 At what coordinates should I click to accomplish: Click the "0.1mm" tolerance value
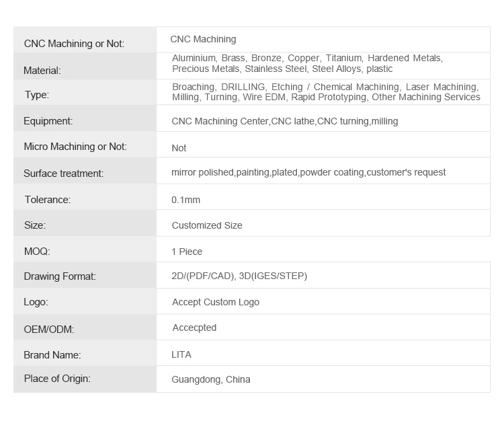tap(186, 200)
